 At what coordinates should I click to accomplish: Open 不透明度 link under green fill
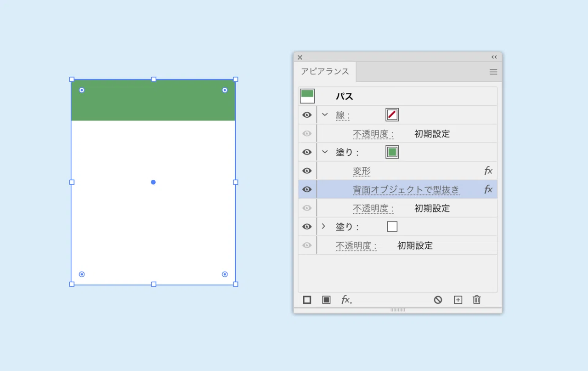[373, 209]
